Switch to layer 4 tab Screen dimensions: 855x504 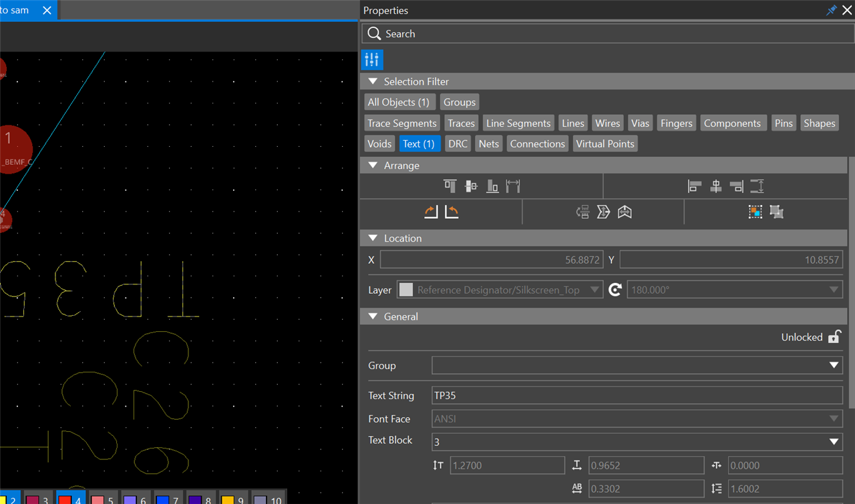[x=69, y=497]
